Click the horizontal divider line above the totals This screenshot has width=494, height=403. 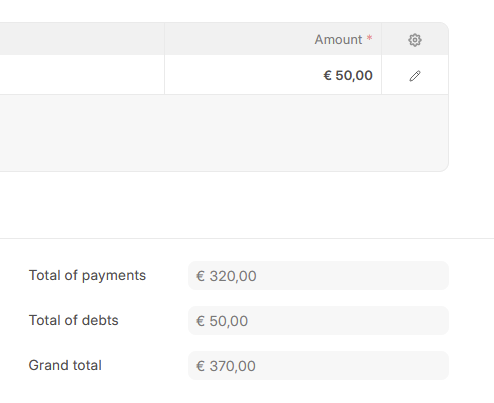pos(247,238)
